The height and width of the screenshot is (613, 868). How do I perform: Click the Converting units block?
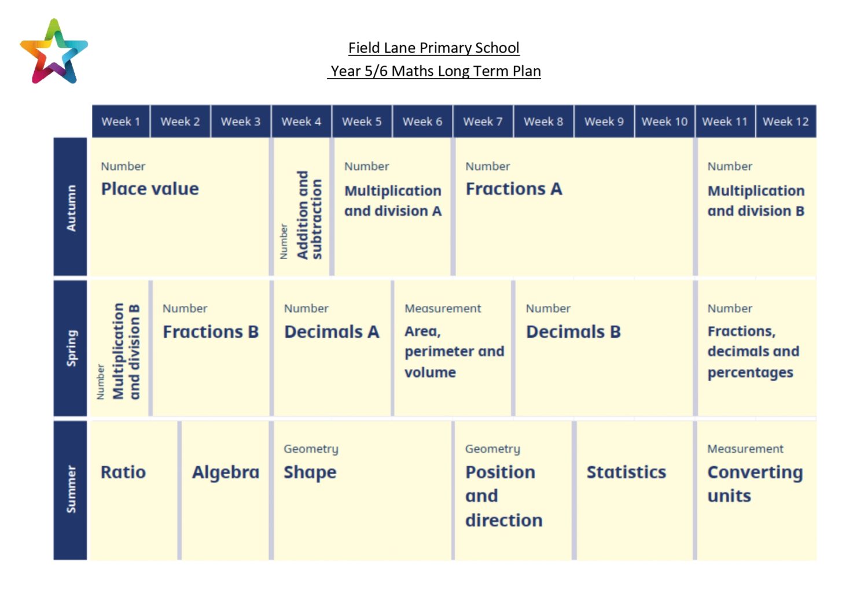pos(757,490)
